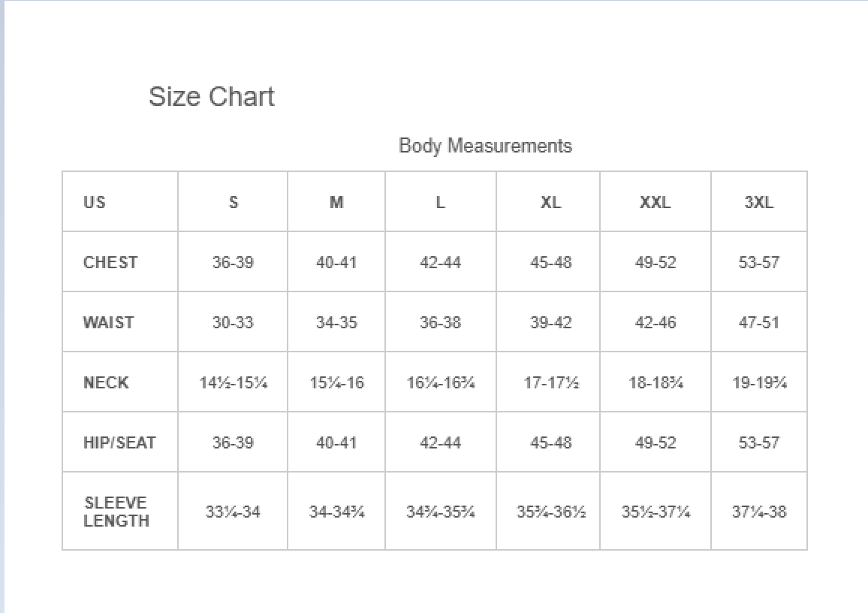Select hip/seat value 49-52 for XXL
868x613 pixels.
coord(656,442)
